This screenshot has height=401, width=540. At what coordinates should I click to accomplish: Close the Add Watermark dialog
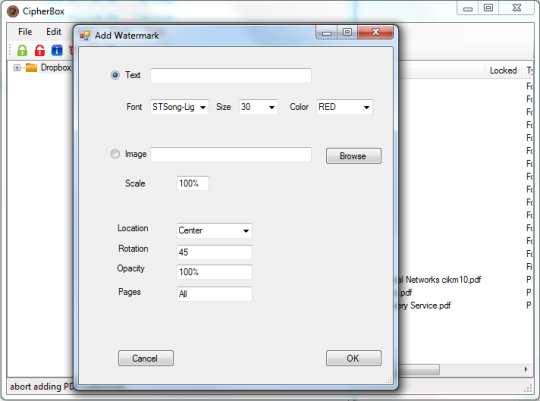[376, 32]
